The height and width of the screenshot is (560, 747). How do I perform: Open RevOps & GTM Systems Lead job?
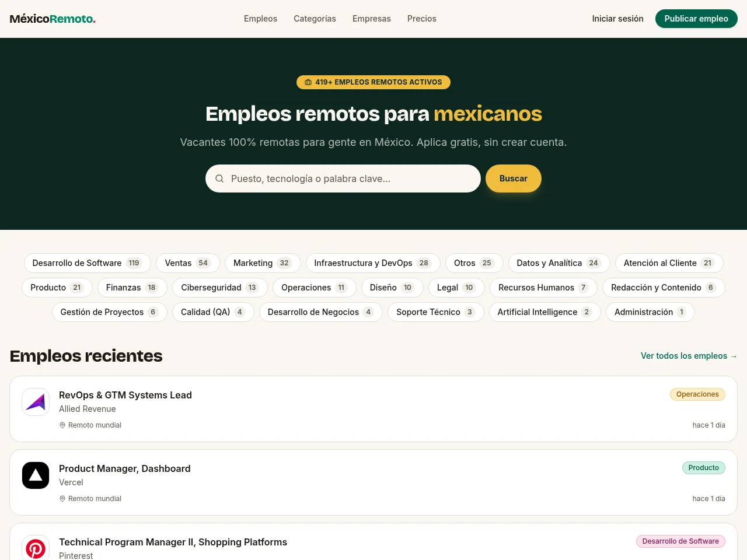125,395
